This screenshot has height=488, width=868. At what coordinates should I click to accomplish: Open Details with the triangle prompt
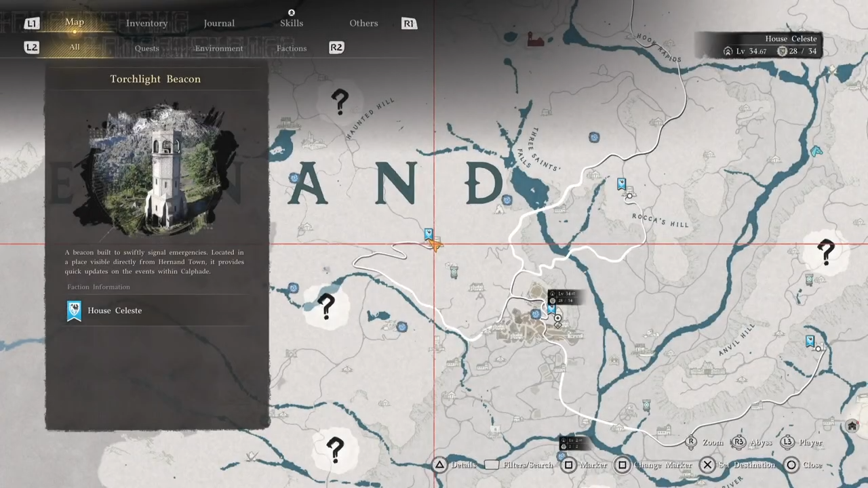[456, 465]
